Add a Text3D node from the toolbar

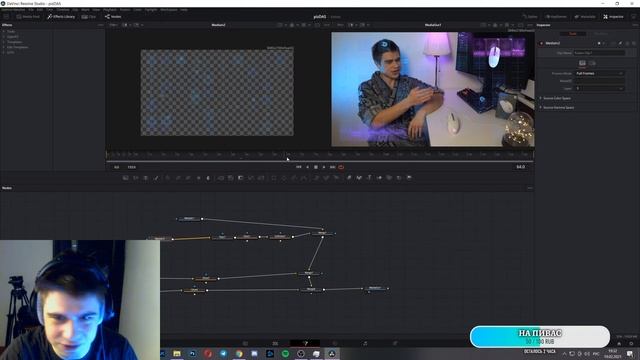click(x=369, y=178)
